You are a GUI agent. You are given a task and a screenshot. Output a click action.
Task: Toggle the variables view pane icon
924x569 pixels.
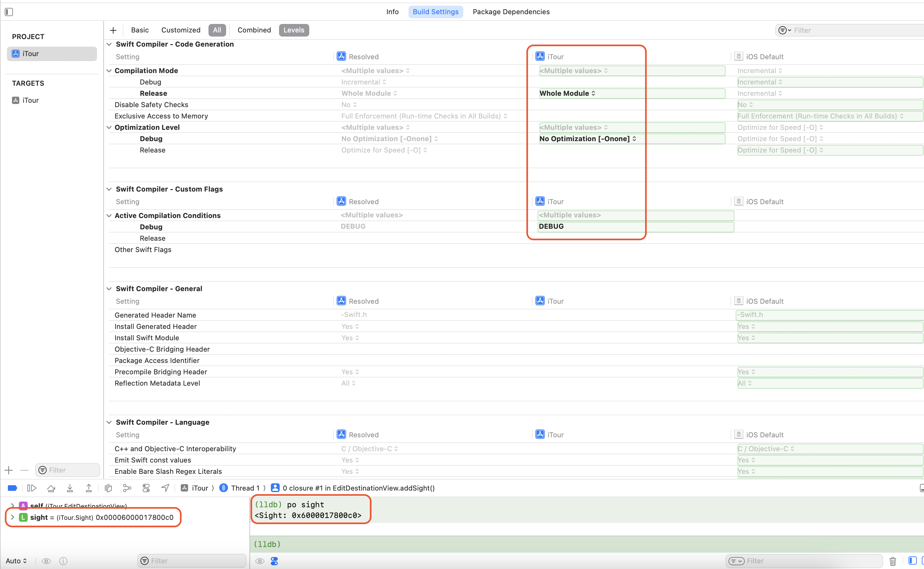click(x=912, y=561)
